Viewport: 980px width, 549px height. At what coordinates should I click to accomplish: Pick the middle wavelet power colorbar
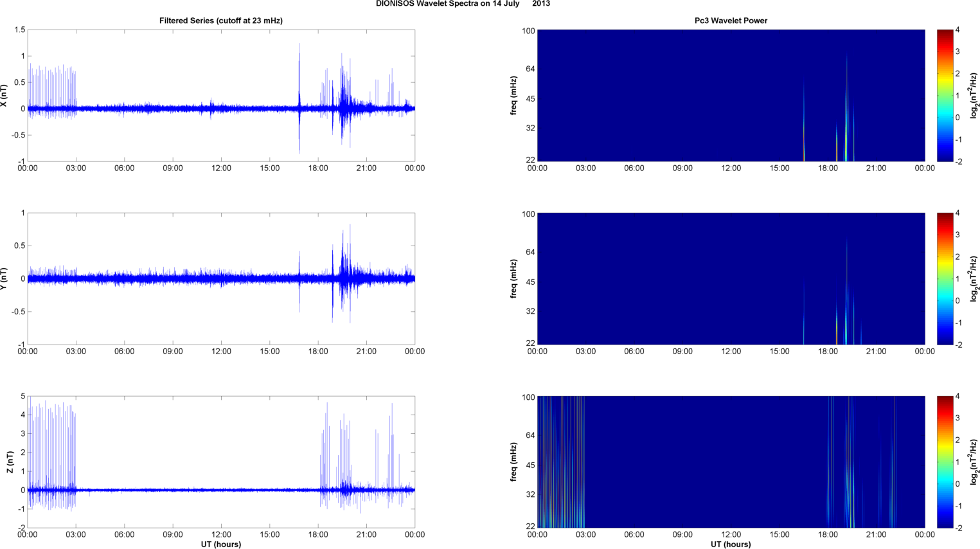tap(945, 279)
